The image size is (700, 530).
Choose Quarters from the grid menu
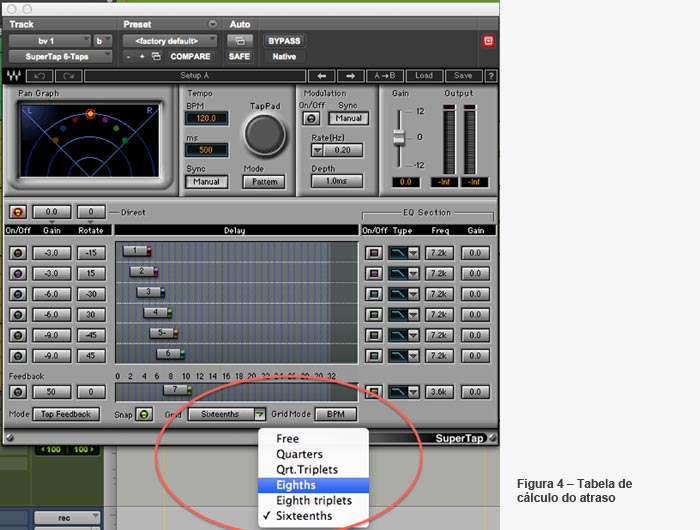[x=313, y=454]
